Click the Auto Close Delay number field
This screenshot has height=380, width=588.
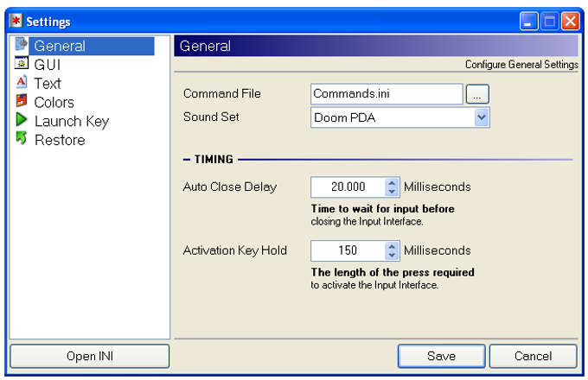[x=348, y=187]
